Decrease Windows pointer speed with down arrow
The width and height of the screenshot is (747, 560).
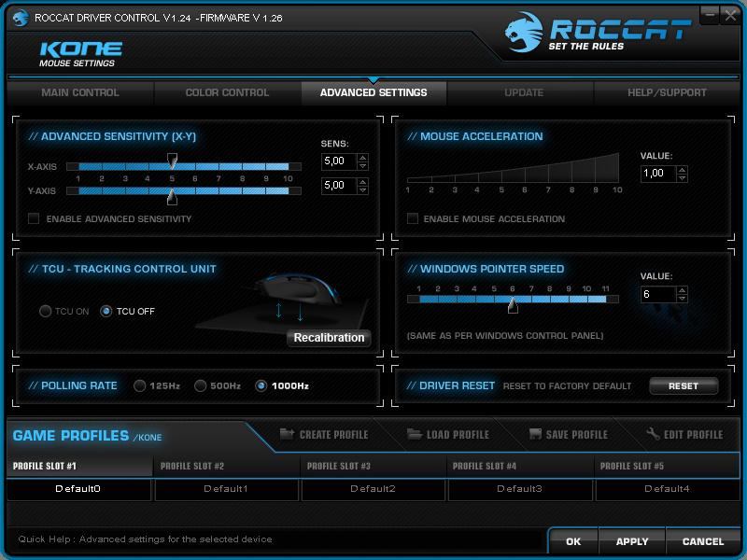[x=682, y=299]
